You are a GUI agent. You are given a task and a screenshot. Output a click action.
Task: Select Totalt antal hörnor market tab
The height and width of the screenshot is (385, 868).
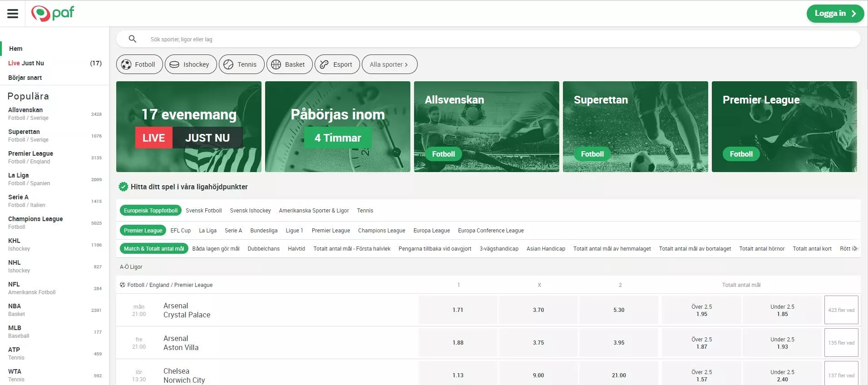click(762, 249)
